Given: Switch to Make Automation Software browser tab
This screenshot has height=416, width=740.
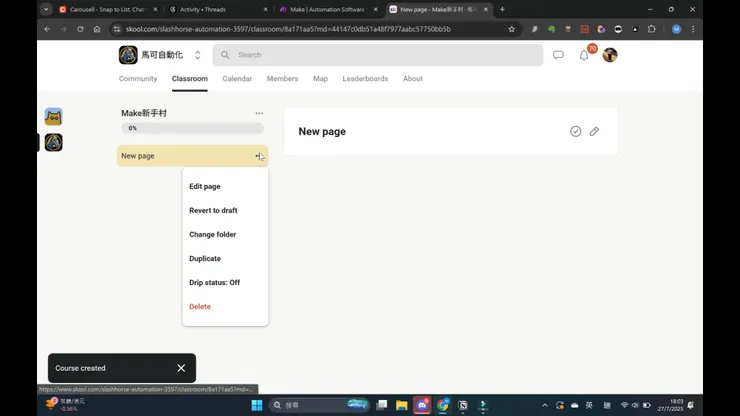Looking at the screenshot, I should 328,9.
